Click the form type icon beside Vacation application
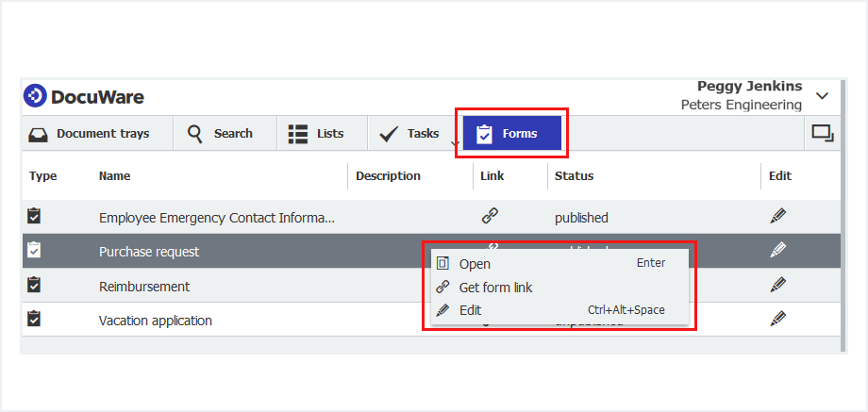Screen dimensions: 868x412 click(34, 319)
